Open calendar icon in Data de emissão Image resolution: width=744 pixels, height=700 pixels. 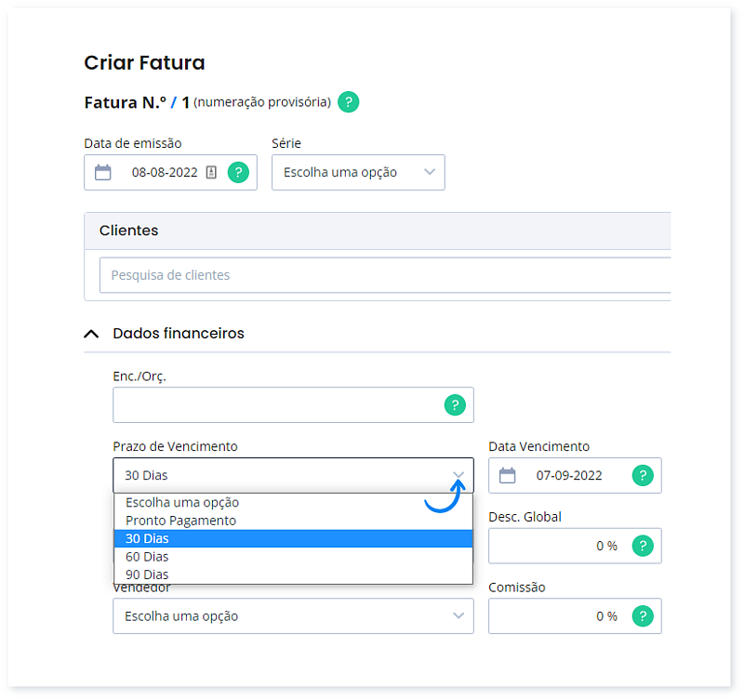pyautogui.click(x=103, y=172)
